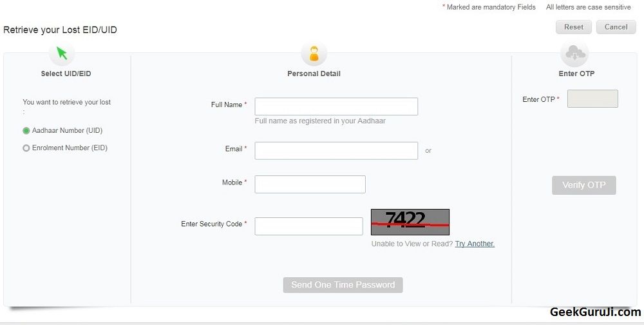644x325 pixels.
Task: Click the Personal Detail person icon
Action: pyautogui.click(x=314, y=54)
